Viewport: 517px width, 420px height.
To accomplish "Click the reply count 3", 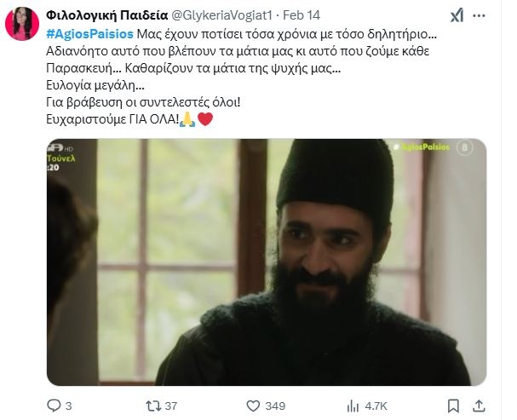I will coord(69,406).
